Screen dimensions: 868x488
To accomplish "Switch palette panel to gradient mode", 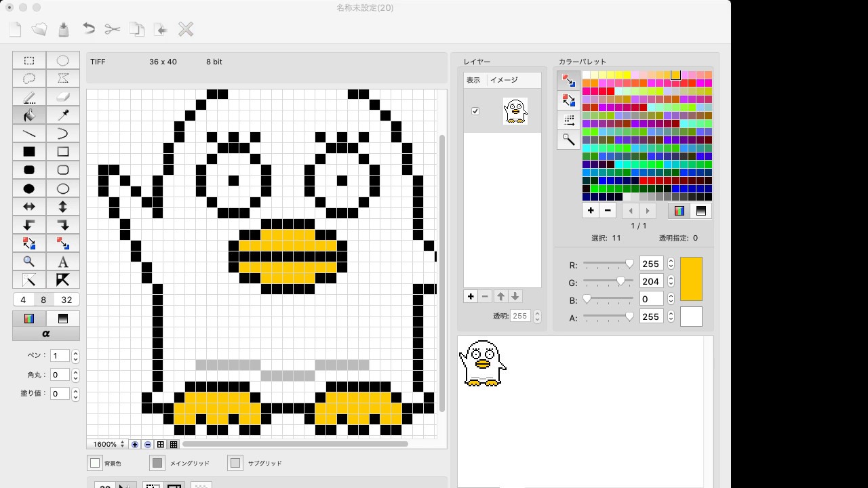I will 701,211.
